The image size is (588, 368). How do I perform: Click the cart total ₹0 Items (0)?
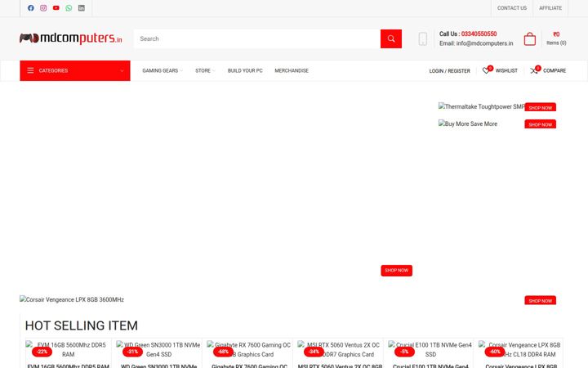[x=556, y=38]
